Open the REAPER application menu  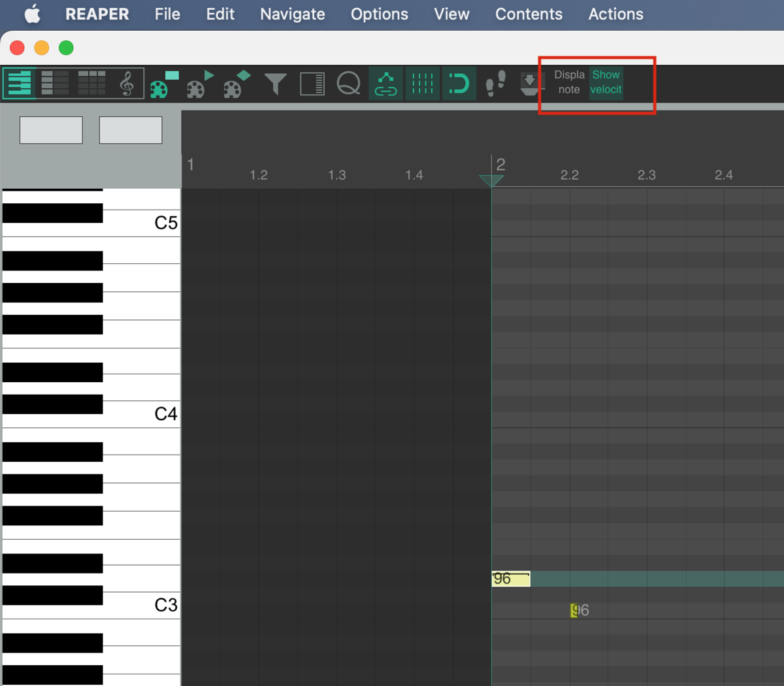[x=97, y=14]
